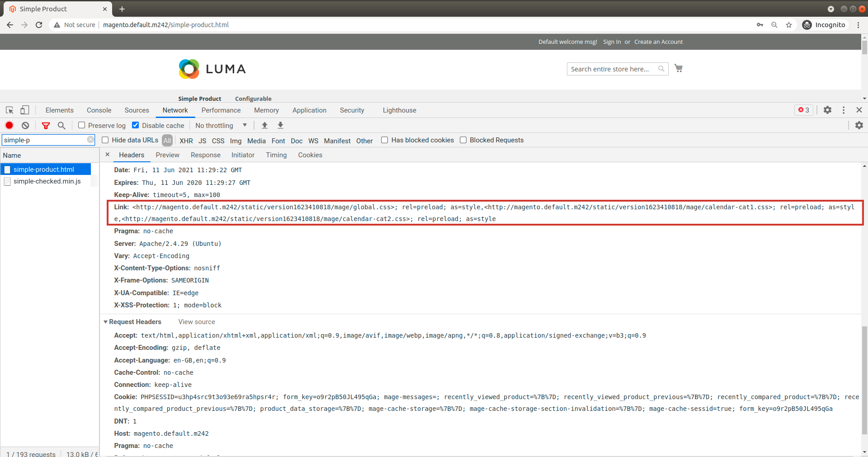The image size is (868, 457).
Task: Switch to the Console panel tab
Action: tap(99, 110)
